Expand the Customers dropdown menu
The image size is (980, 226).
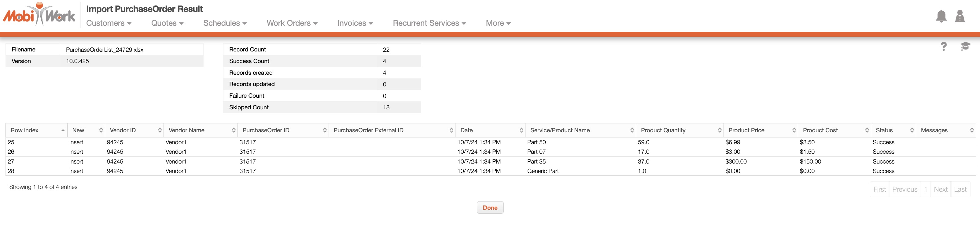(109, 23)
